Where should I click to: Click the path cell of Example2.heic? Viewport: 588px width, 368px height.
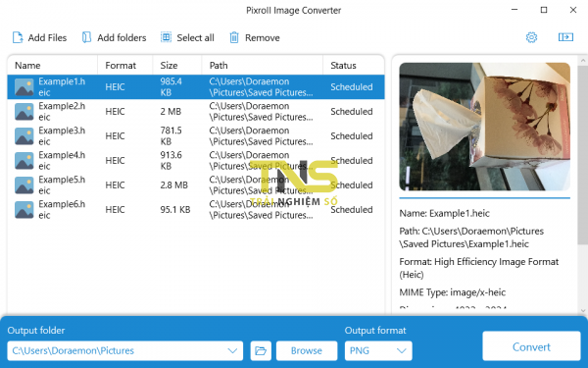tap(261, 112)
